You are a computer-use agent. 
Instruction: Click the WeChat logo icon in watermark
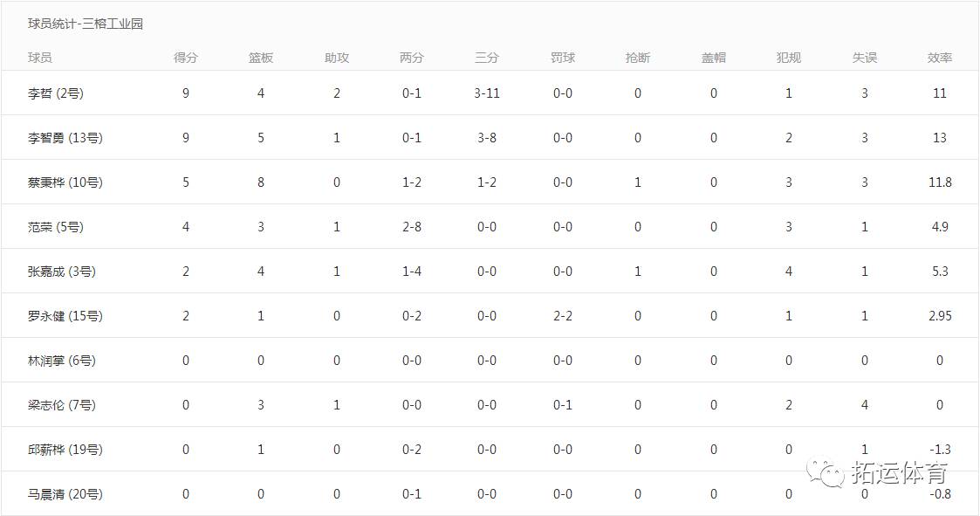[x=825, y=473]
